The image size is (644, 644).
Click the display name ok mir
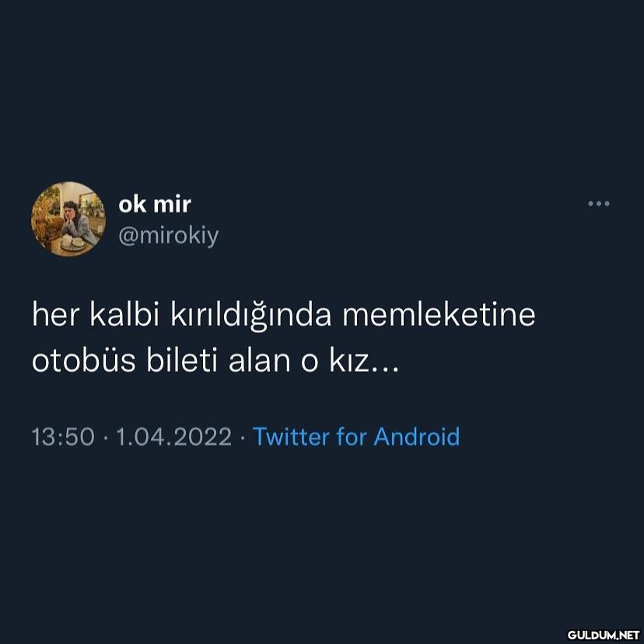point(155,204)
